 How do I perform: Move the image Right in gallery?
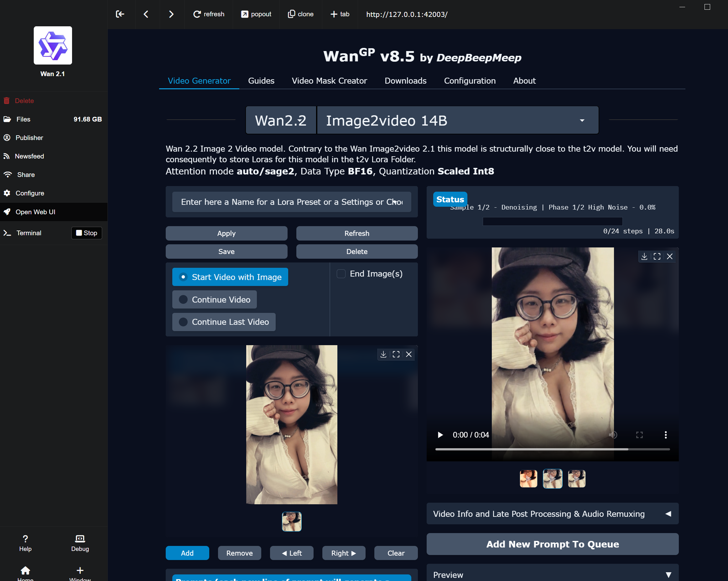pos(343,553)
